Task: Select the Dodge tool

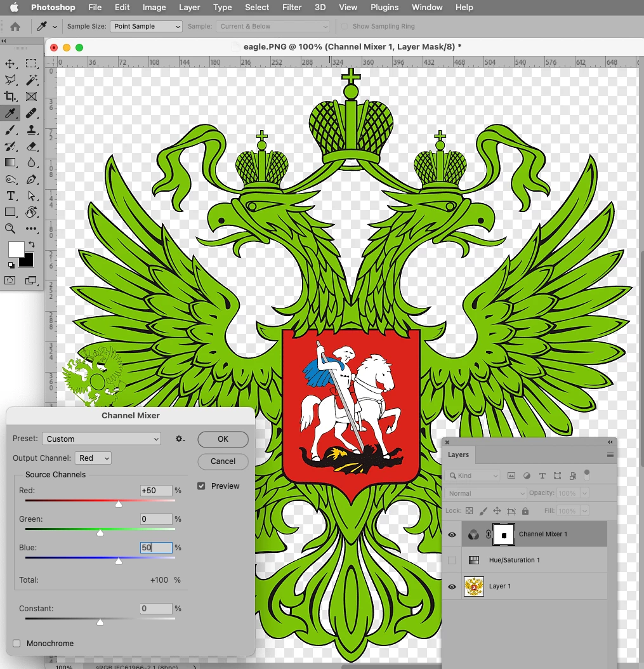Action: pos(10,179)
